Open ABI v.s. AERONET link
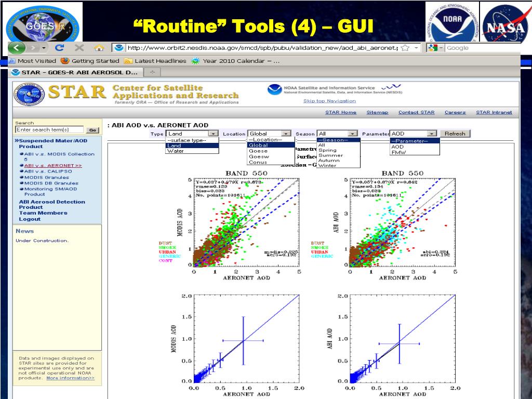This screenshot has height=399, width=532. 53,166
